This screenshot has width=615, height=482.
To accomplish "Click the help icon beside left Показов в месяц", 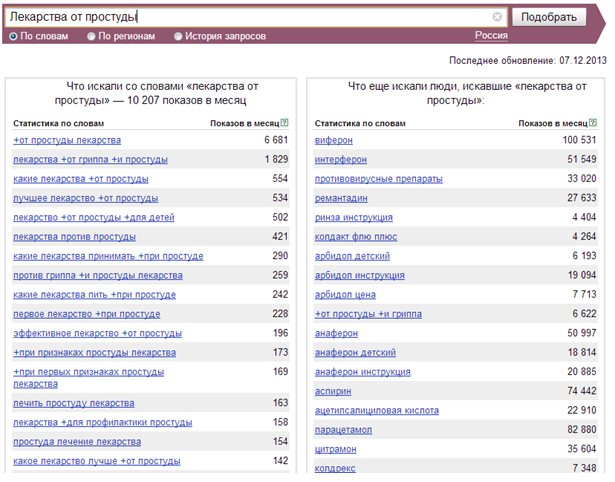I will (x=285, y=123).
